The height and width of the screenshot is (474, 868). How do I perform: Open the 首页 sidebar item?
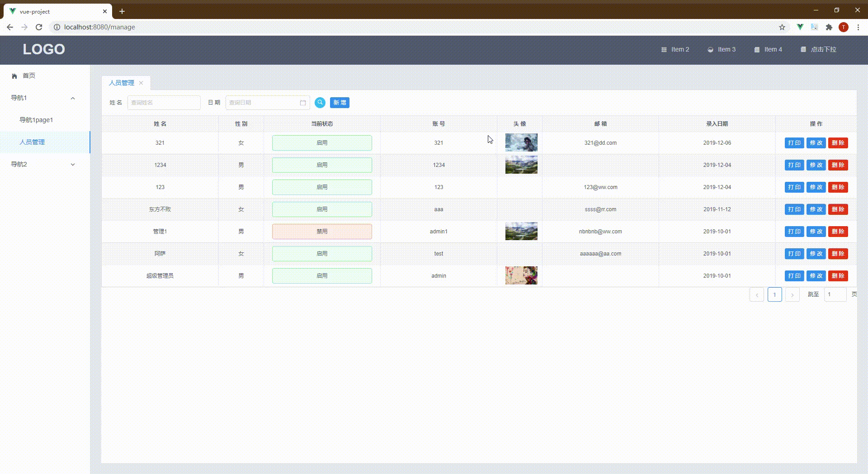(x=45, y=76)
